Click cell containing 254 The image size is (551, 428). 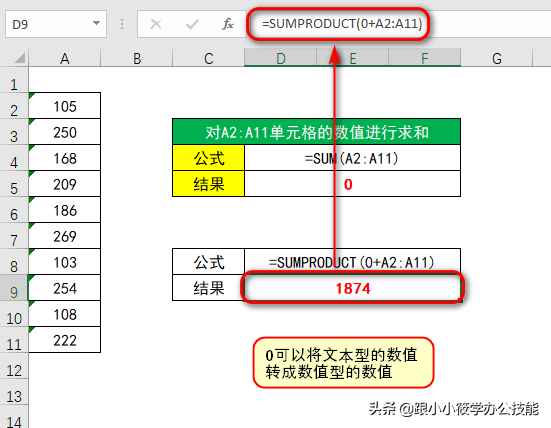[65, 288]
